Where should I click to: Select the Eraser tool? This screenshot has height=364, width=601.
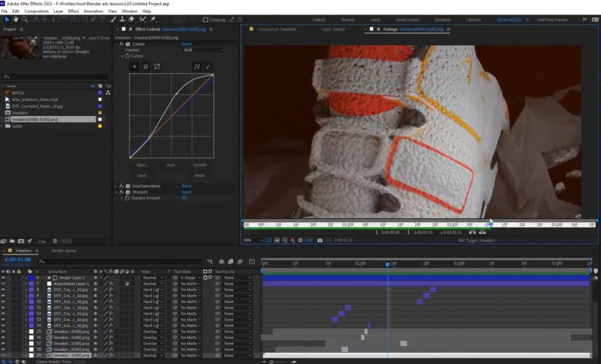pyautogui.click(x=131, y=19)
